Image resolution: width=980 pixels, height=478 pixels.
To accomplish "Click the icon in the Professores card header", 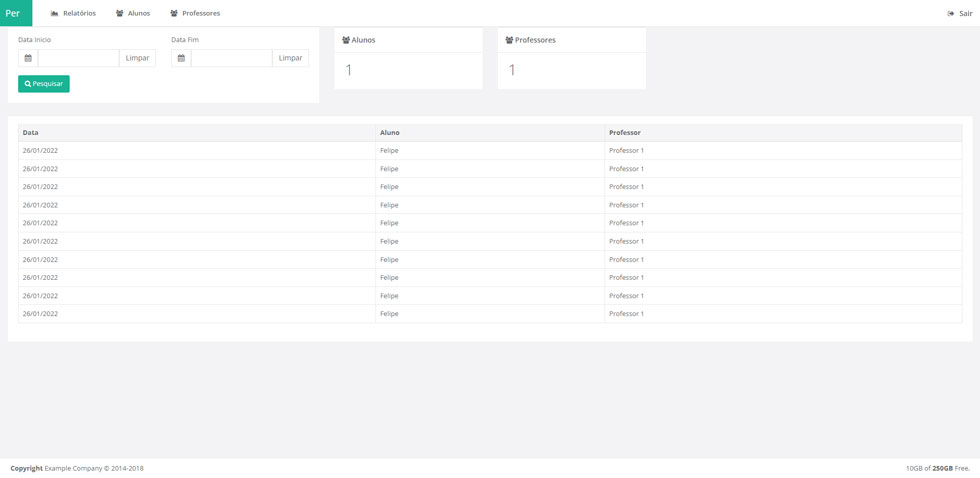I will pyautogui.click(x=509, y=40).
